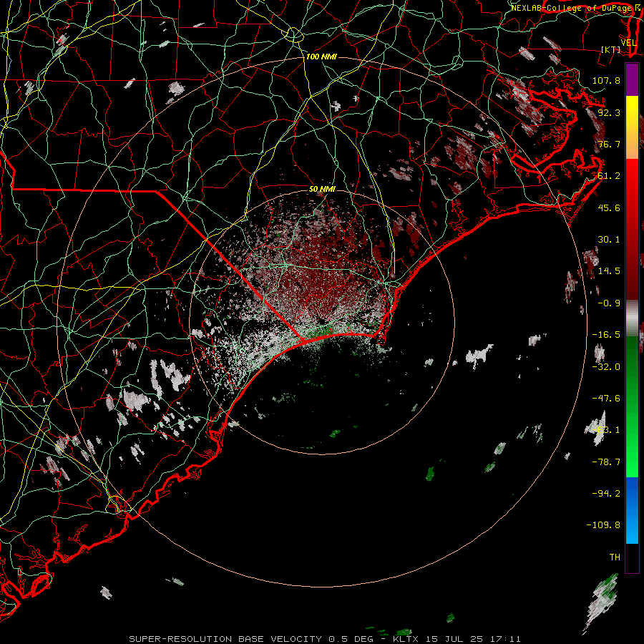
Task: Pick the blue segment of the color bar
Action: tap(632, 510)
